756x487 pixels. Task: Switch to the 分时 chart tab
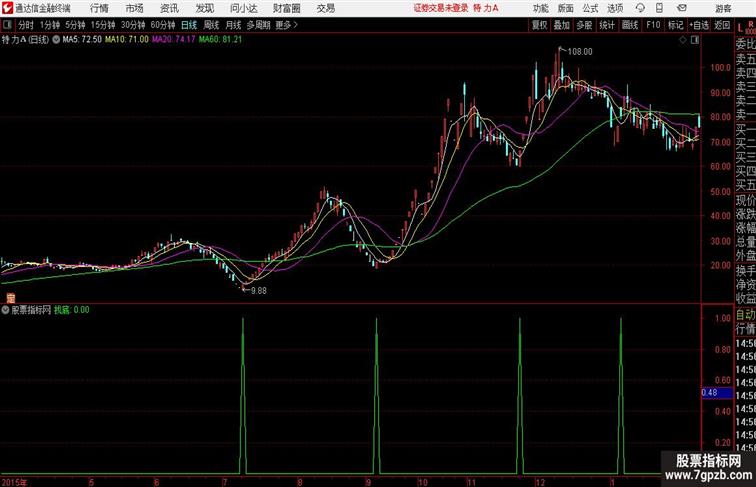[26, 25]
